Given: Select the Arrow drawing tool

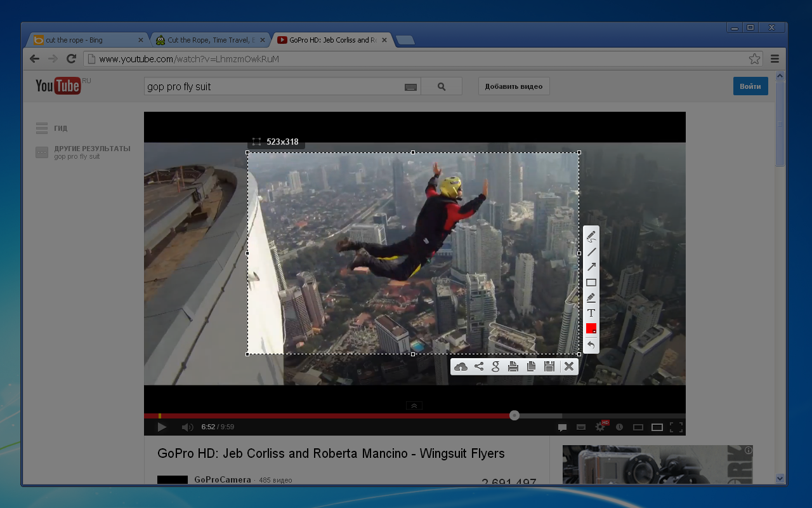Looking at the screenshot, I should click(x=591, y=267).
